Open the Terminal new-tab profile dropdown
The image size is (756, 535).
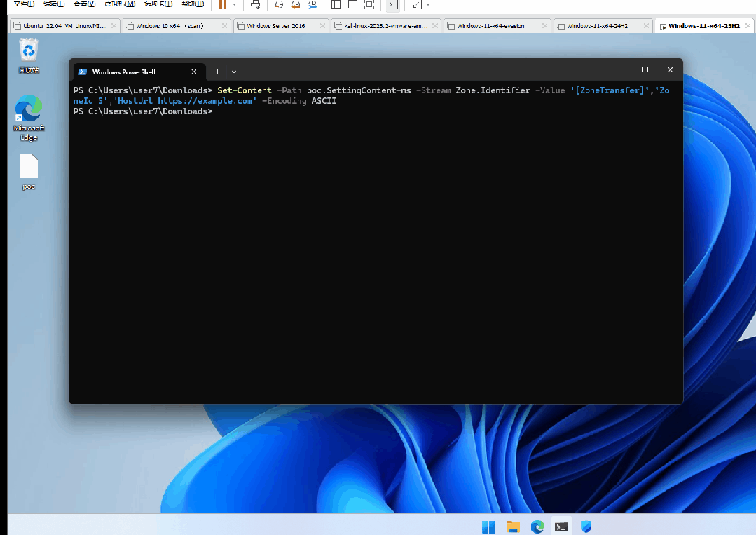click(x=234, y=72)
